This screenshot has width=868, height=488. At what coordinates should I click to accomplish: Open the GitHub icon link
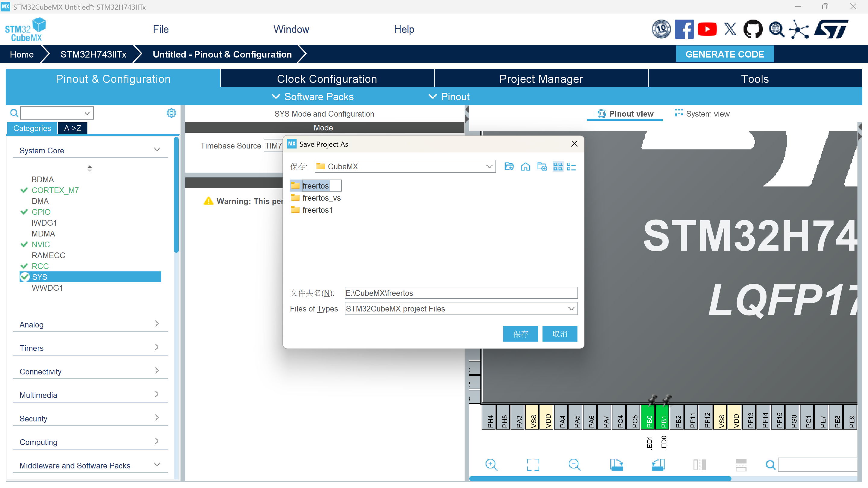coord(753,29)
